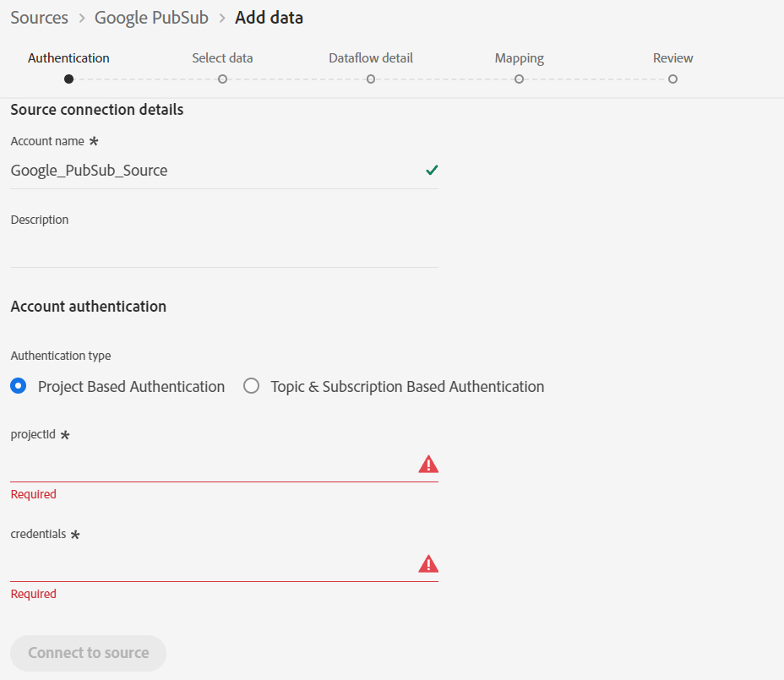
Task: Open the Sources breadcrumb link
Action: 39,17
